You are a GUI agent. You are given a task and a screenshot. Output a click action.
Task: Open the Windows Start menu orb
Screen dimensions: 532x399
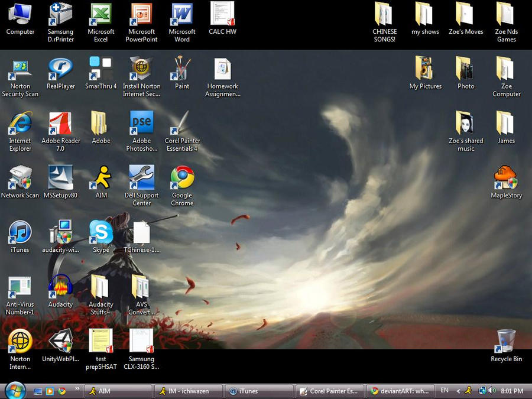(x=15, y=391)
